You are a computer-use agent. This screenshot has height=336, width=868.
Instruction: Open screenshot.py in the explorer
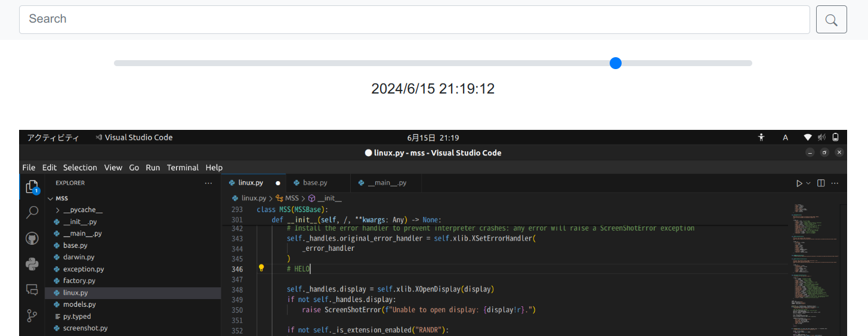tap(85, 328)
